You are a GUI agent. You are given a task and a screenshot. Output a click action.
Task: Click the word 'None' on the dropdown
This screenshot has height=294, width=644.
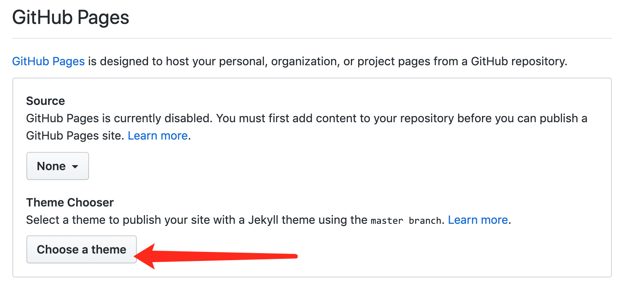(x=51, y=166)
